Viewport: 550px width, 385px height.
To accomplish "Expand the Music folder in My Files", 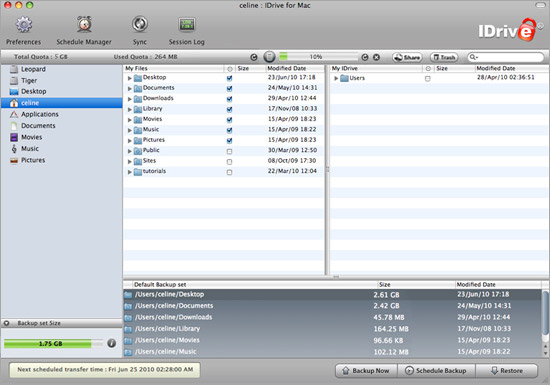I will [x=129, y=130].
